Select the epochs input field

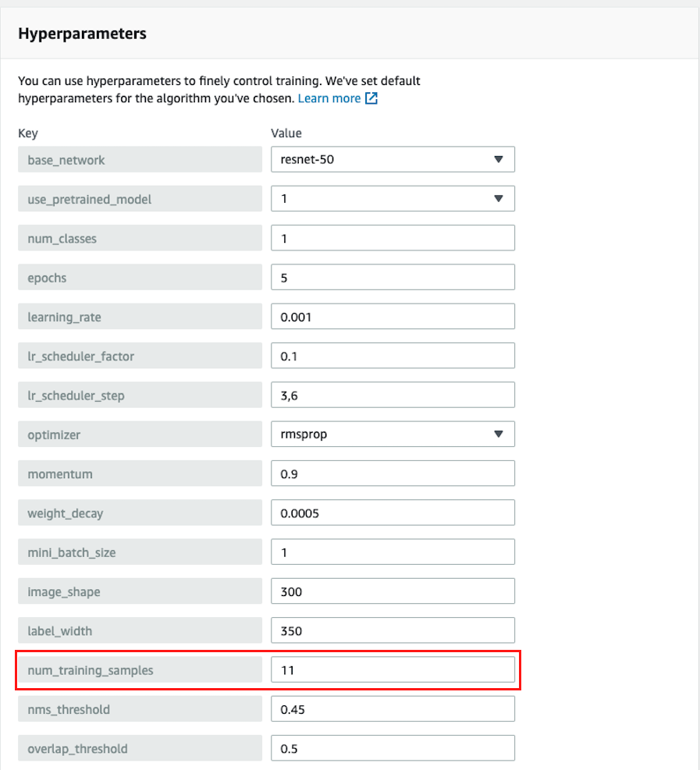click(393, 278)
